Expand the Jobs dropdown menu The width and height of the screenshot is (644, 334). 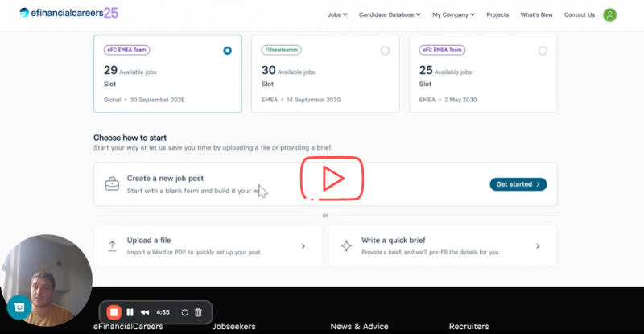tap(340, 14)
